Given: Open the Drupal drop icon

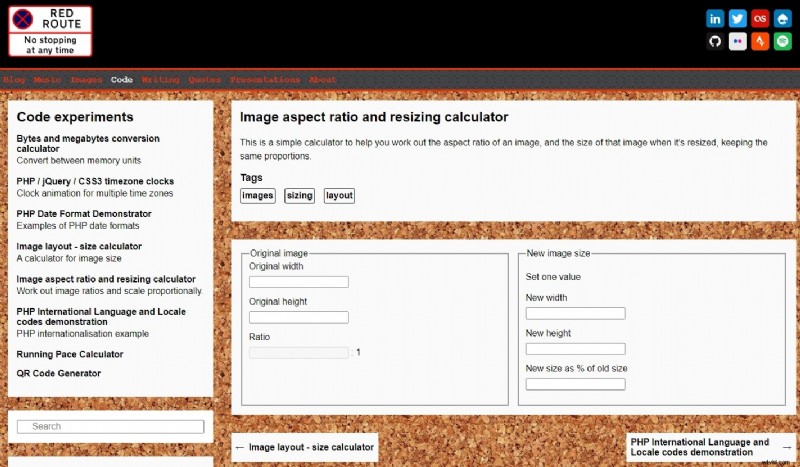Looking at the screenshot, I should tap(782, 19).
